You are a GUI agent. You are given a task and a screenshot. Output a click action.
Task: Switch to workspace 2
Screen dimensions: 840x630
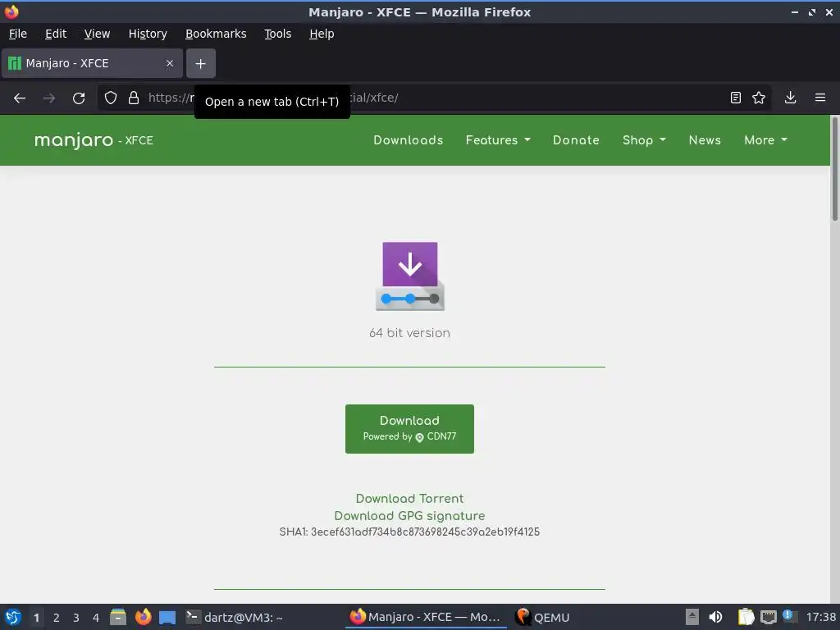click(57, 618)
